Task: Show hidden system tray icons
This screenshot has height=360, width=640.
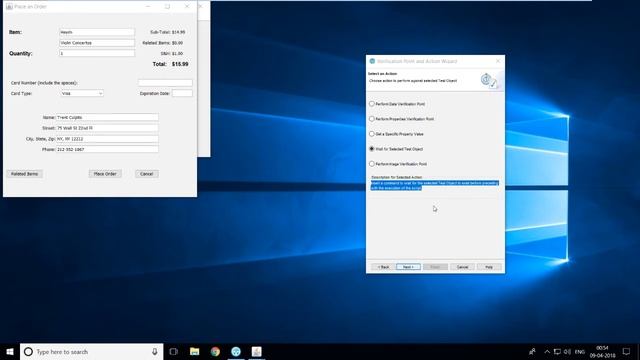Action: (547, 351)
